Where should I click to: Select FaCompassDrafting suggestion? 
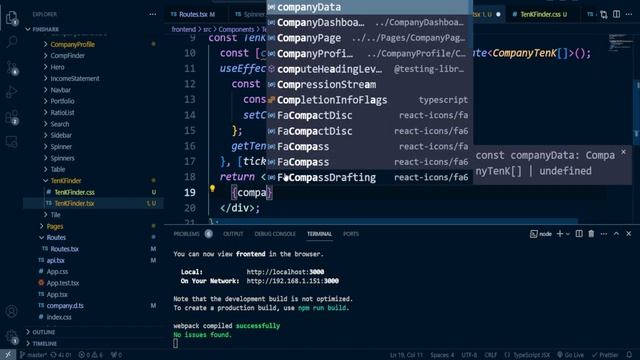[369, 178]
